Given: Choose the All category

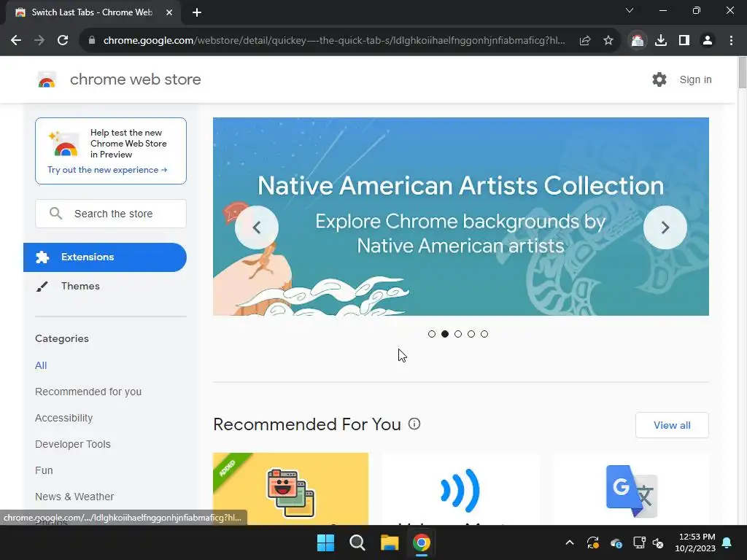Looking at the screenshot, I should pyautogui.click(x=41, y=365).
